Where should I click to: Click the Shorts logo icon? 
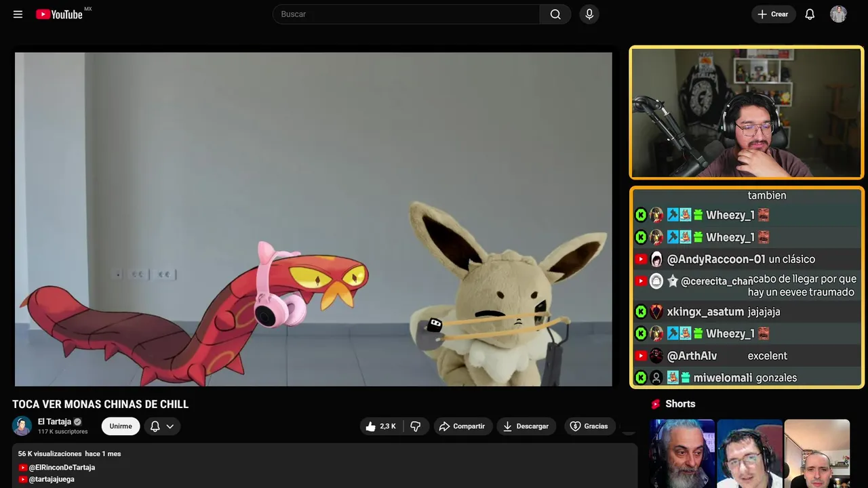pyautogui.click(x=656, y=404)
